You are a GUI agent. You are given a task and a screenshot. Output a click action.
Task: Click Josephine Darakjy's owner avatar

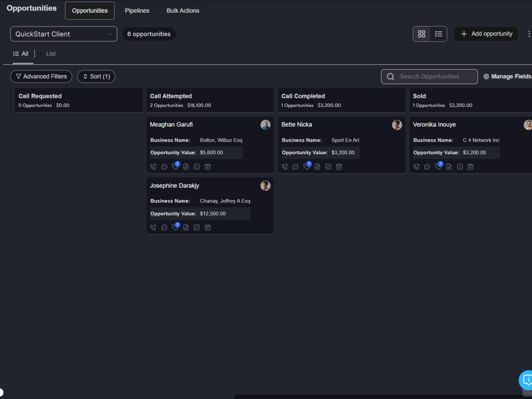265,186
